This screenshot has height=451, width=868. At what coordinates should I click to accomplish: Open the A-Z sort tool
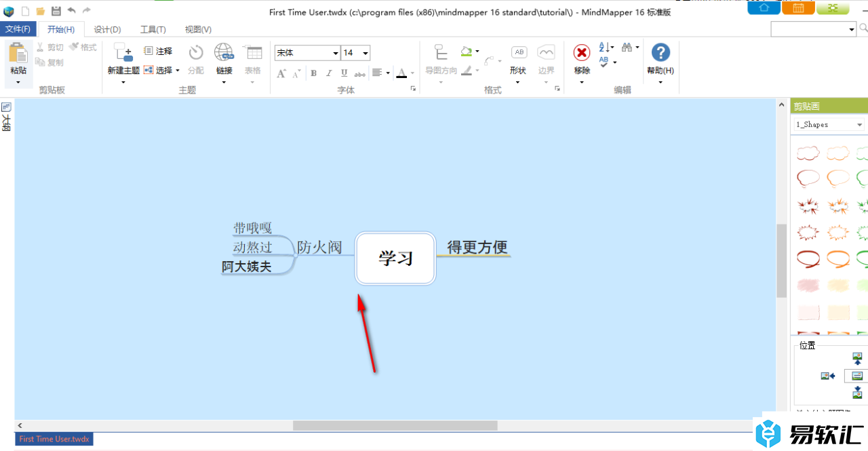tap(605, 47)
